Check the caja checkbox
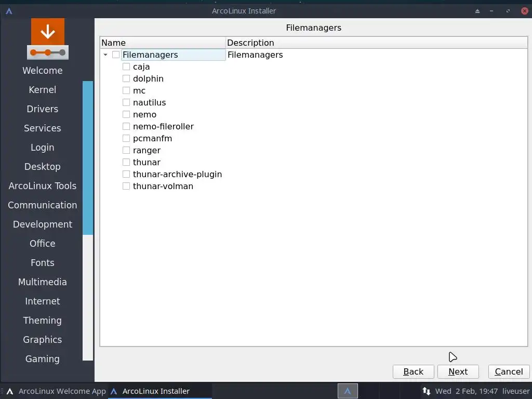Viewport: 532px width, 399px height. click(126, 66)
